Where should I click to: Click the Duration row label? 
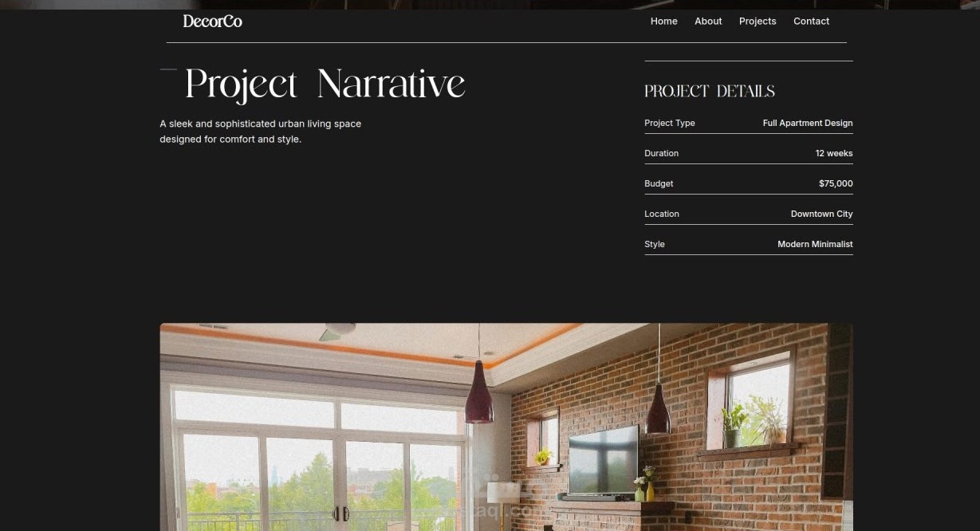tap(661, 153)
